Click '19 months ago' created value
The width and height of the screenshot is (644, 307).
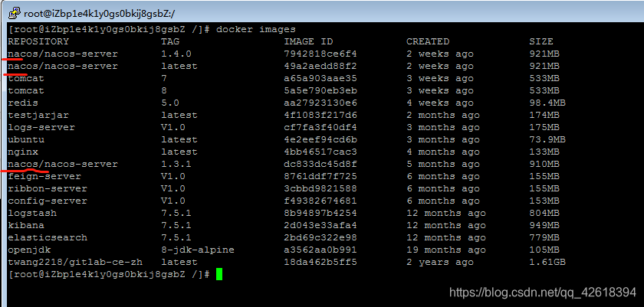[x=446, y=250]
